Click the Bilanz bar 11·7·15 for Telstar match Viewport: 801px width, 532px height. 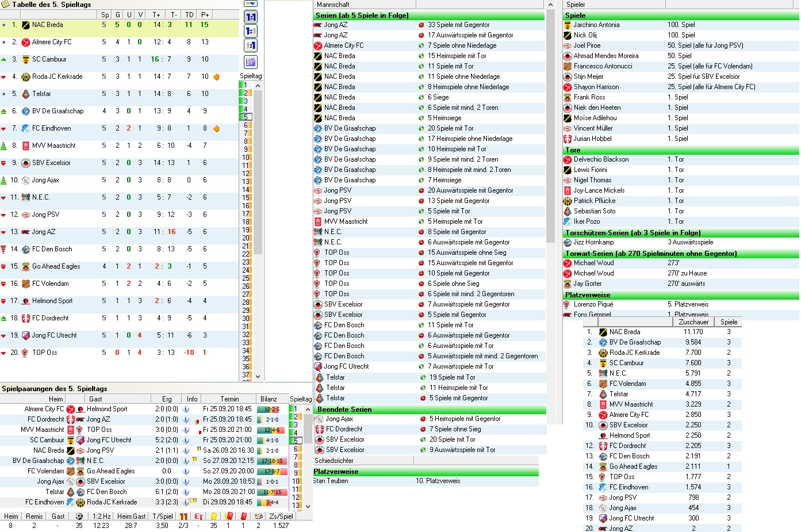click(x=271, y=492)
